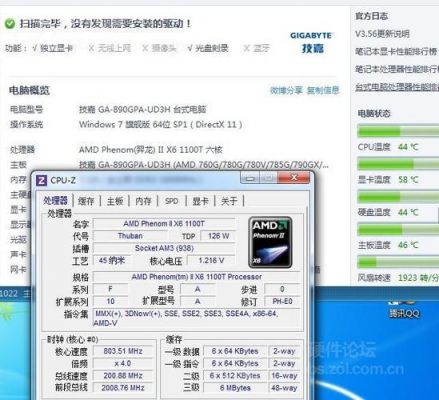Click the 名字 field AMD Phenom II X6 1100T
Viewport: 439px width, 400px height.
pyautogui.click(x=164, y=223)
